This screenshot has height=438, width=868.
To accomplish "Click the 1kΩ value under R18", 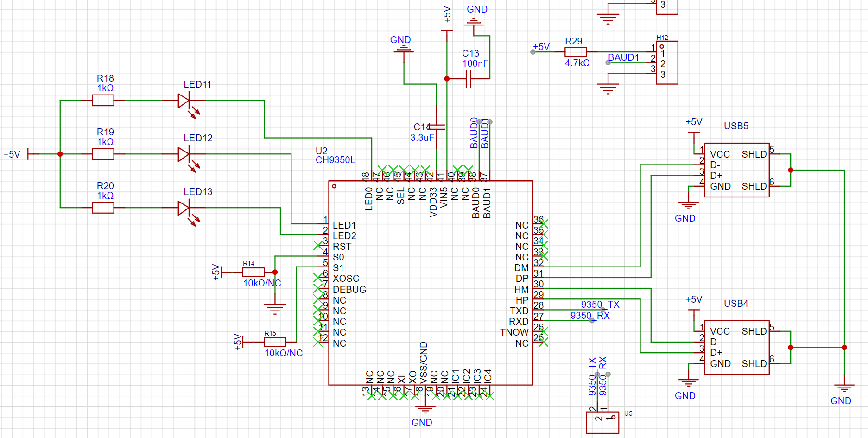I will [105, 88].
